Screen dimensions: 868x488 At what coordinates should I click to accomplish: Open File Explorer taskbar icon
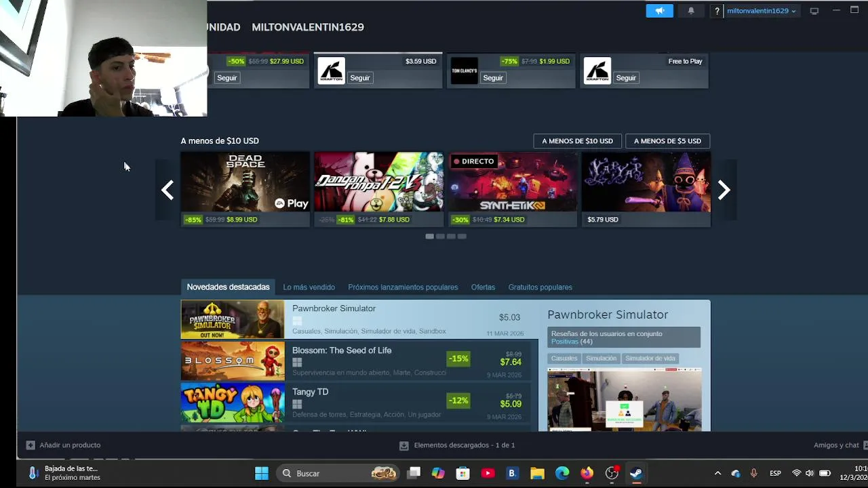pyautogui.click(x=537, y=474)
